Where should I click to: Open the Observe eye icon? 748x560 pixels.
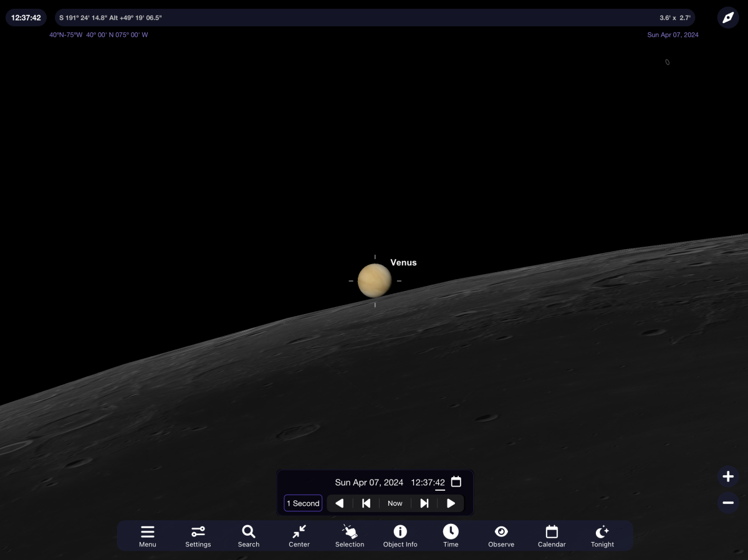[501, 536]
